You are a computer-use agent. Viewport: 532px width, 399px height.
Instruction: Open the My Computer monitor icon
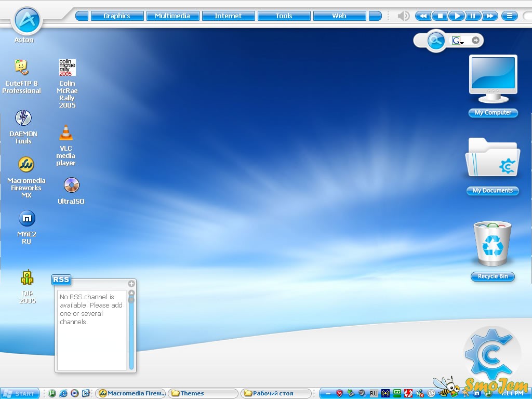(x=493, y=79)
